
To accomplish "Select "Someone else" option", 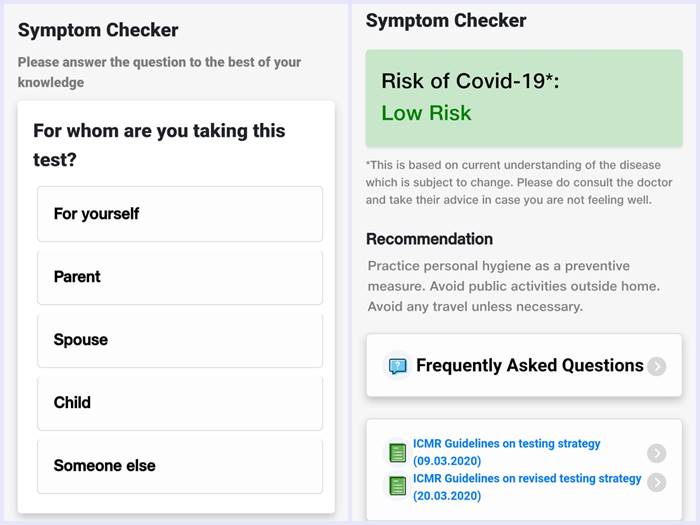I will coord(180,466).
